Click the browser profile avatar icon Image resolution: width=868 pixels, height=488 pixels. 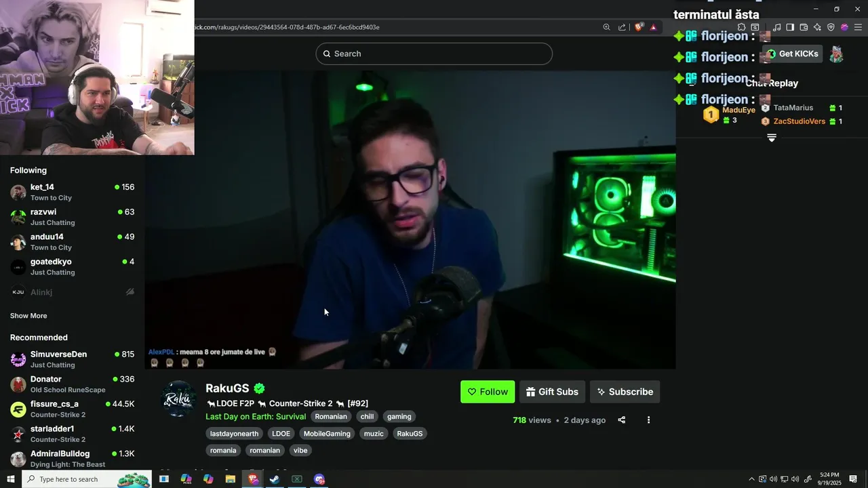[844, 27]
